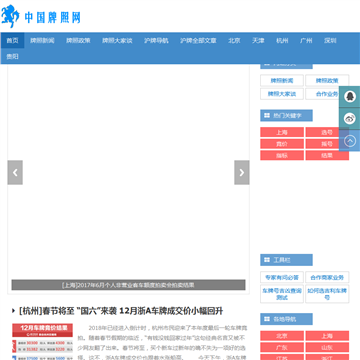The image size is (360, 360).
Task: Click grid icon beside 工具栏 header
Action: point(267,260)
